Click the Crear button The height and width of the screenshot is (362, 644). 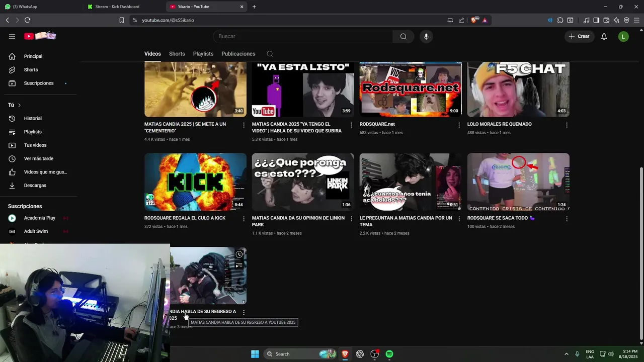(579, 36)
